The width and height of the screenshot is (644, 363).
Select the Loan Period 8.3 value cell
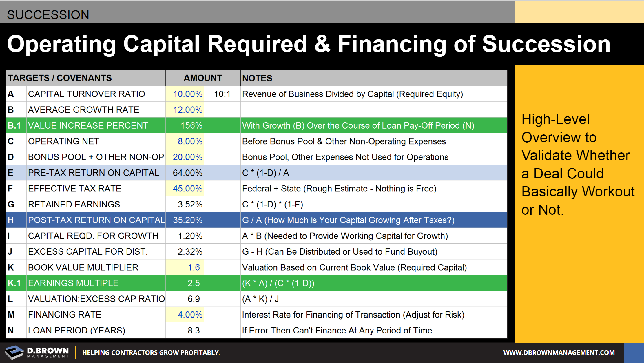point(194,330)
